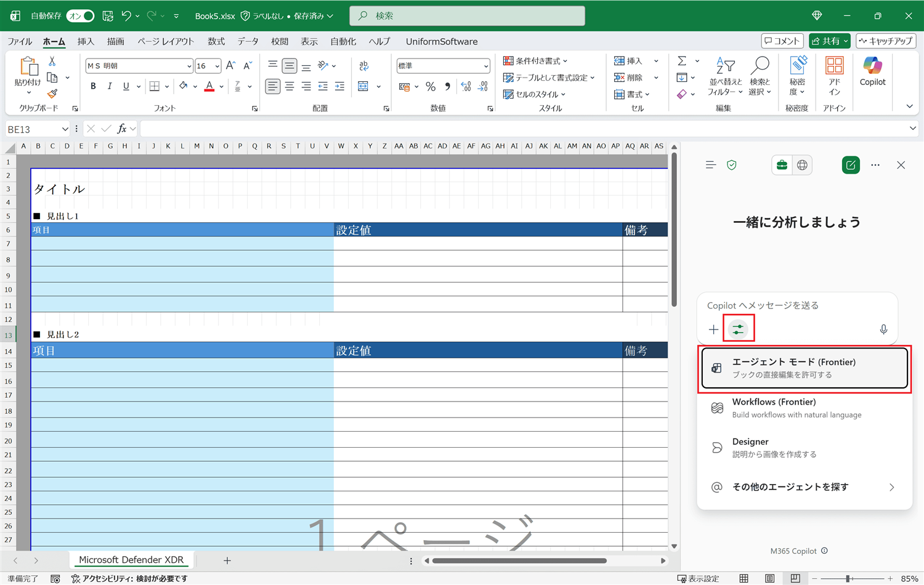
Task: Switch Copilot to work mode briefcase
Action: tap(782, 165)
